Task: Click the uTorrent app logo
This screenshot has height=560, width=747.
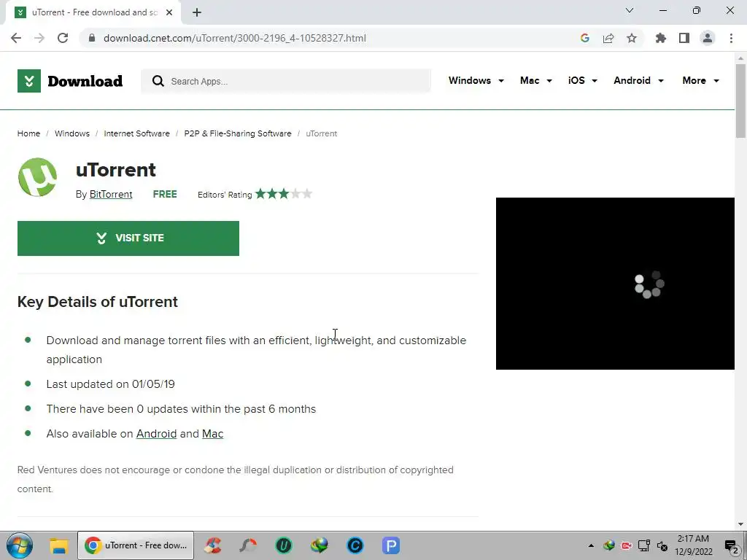Action: click(x=38, y=177)
